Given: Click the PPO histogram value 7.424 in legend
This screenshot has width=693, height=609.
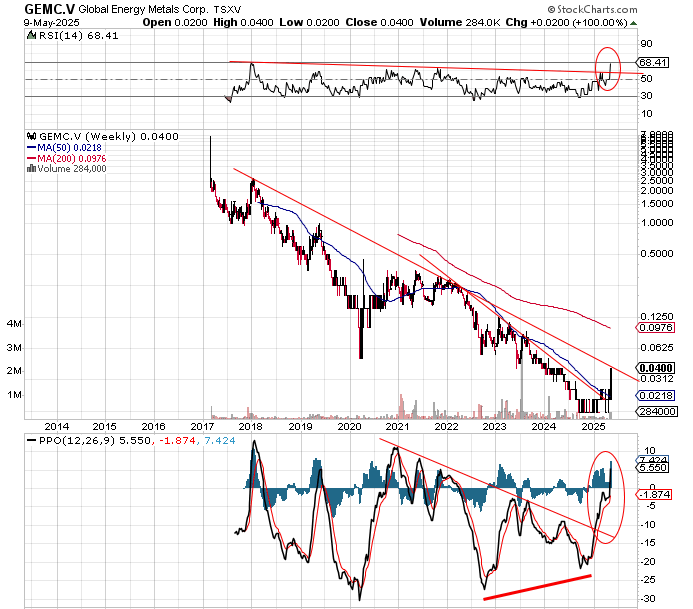Looking at the screenshot, I should pos(220,441).
